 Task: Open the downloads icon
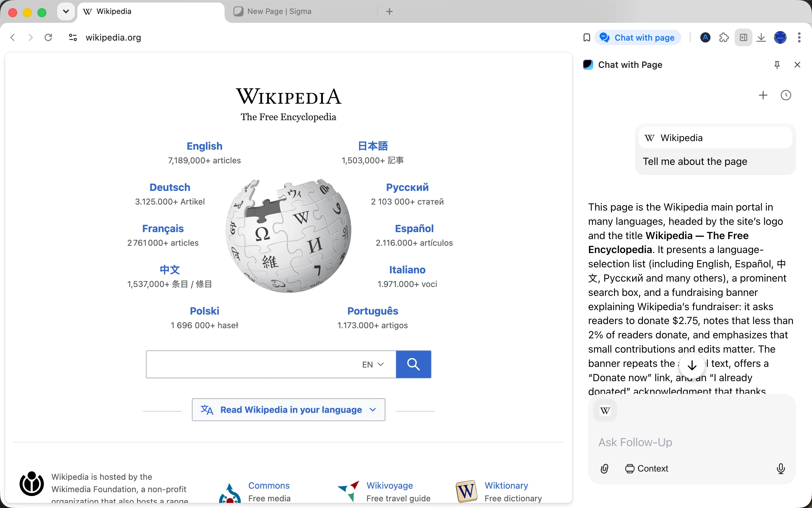761,38
